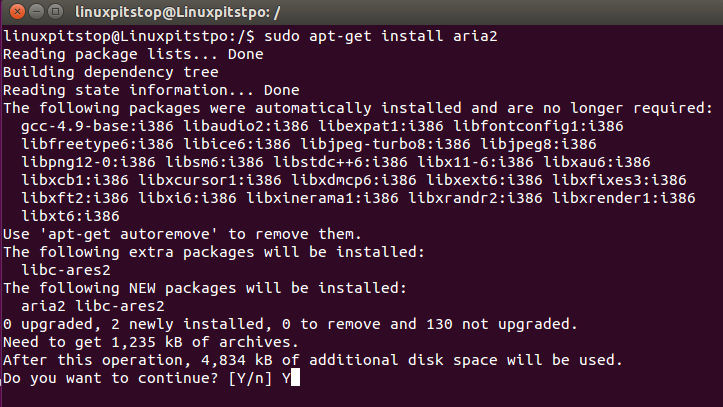The height and width of the screenshot is (407, 723).
Task: Close the terminal window
Action: click(x=14, y=11)
